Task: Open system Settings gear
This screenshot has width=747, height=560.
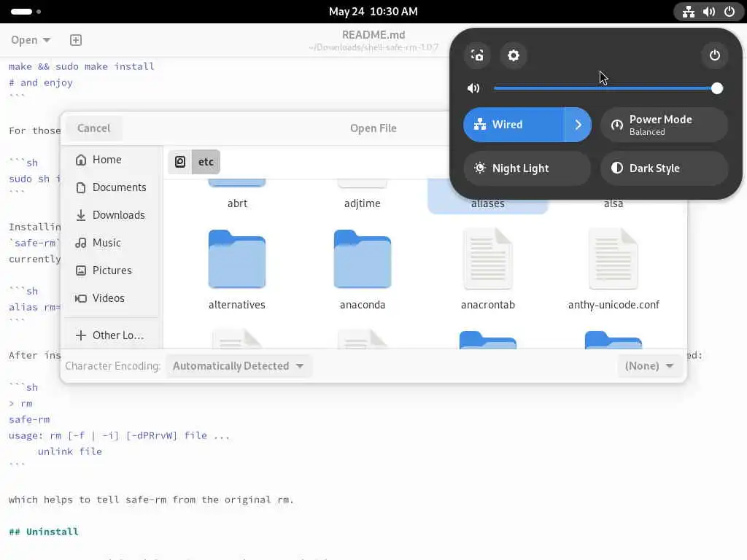Action: click(513, 55)
